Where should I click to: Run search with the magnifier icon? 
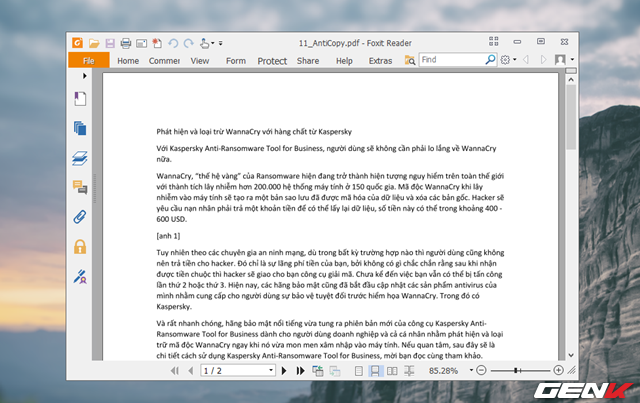coord(490,60)
